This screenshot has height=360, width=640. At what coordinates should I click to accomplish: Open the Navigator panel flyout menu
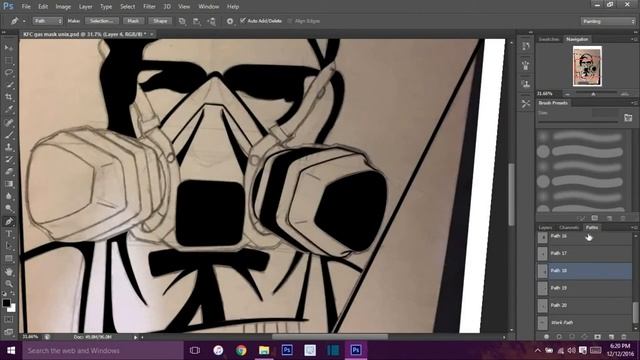(x=635, y=39)
